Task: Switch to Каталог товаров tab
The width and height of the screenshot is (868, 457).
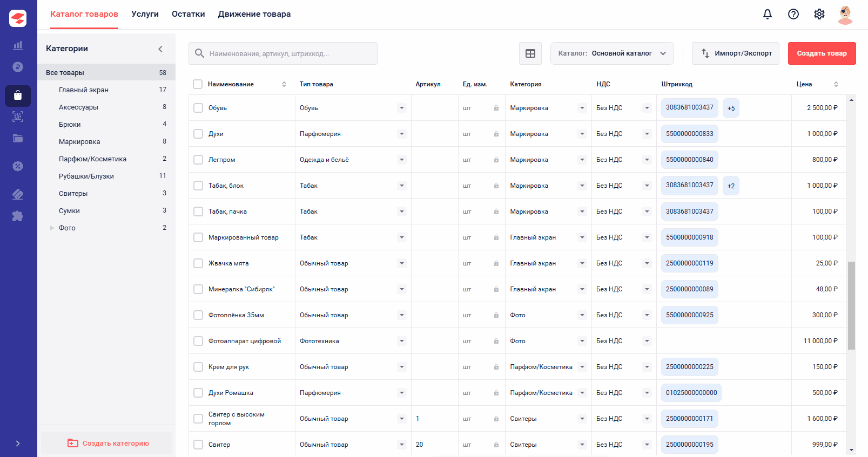Action: point(84,14)
